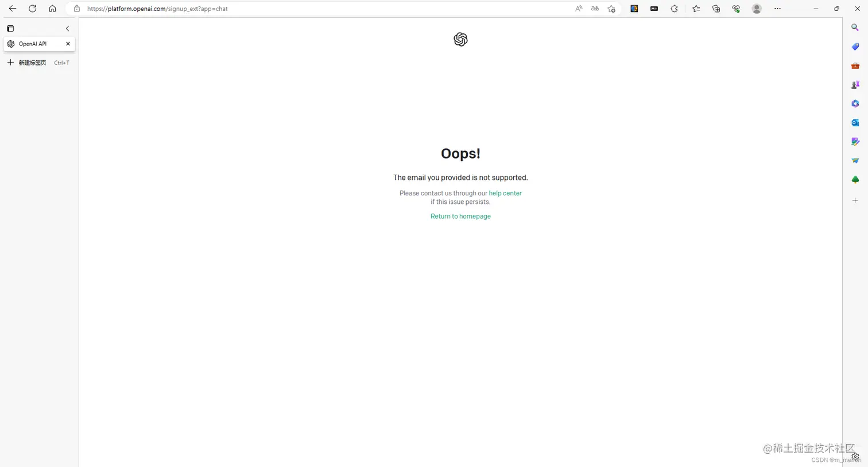This screenshot has height=467, width=868.
Task: Open sidebar Drop paper plane icon
Action: pos(855,160)
